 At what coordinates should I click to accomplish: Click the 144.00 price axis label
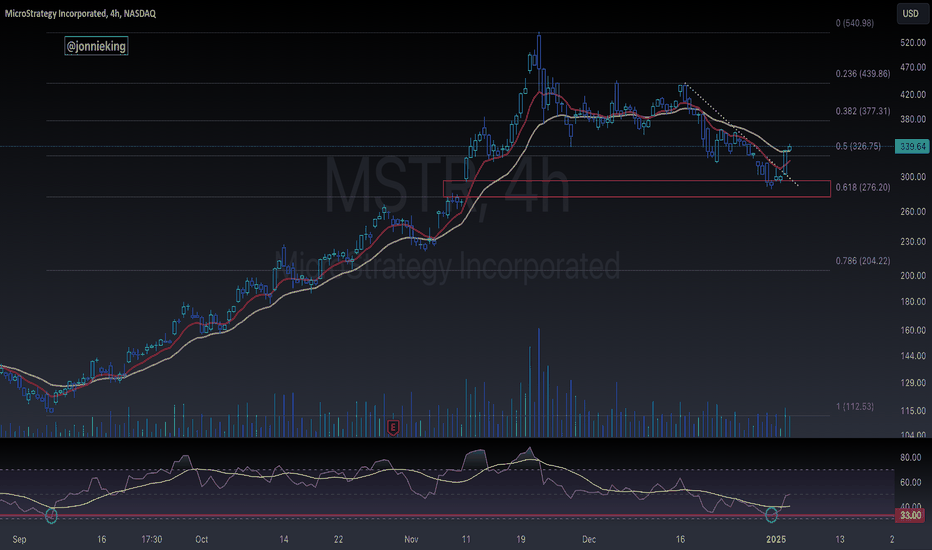(x=913, y=356)
